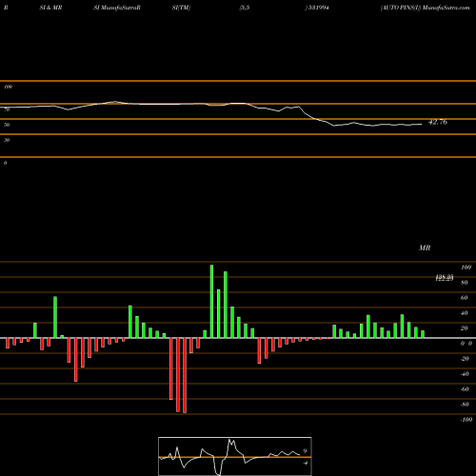
Task: Click the '(AUTO PINS(I)) MunafaSutra.com' title
Action: point(426,8)
